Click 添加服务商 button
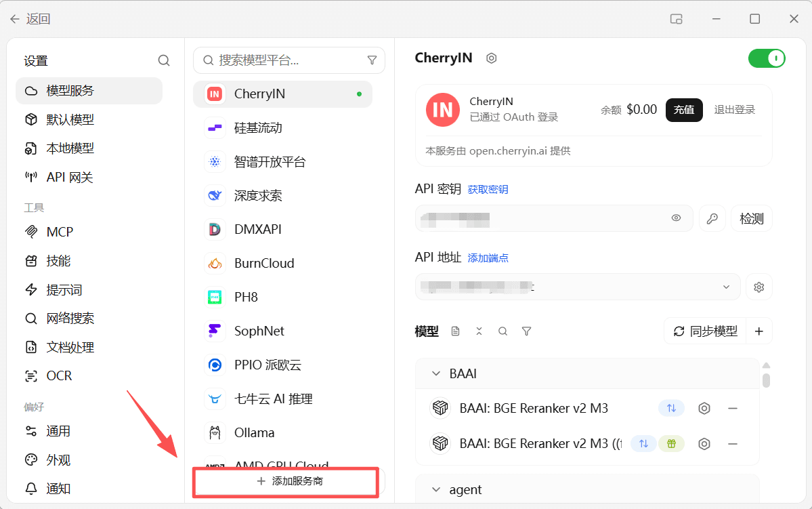The width and height of the screenshot is (812, 509). click(289, 481)
